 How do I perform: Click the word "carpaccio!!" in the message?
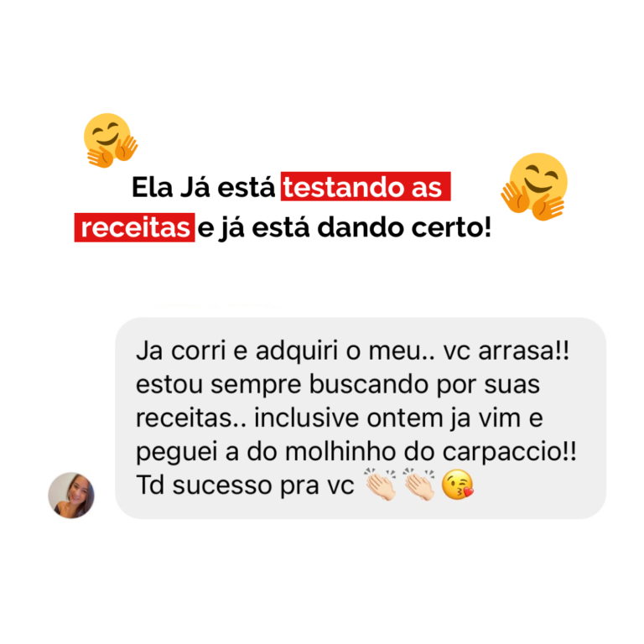click(x=509, y=452)
